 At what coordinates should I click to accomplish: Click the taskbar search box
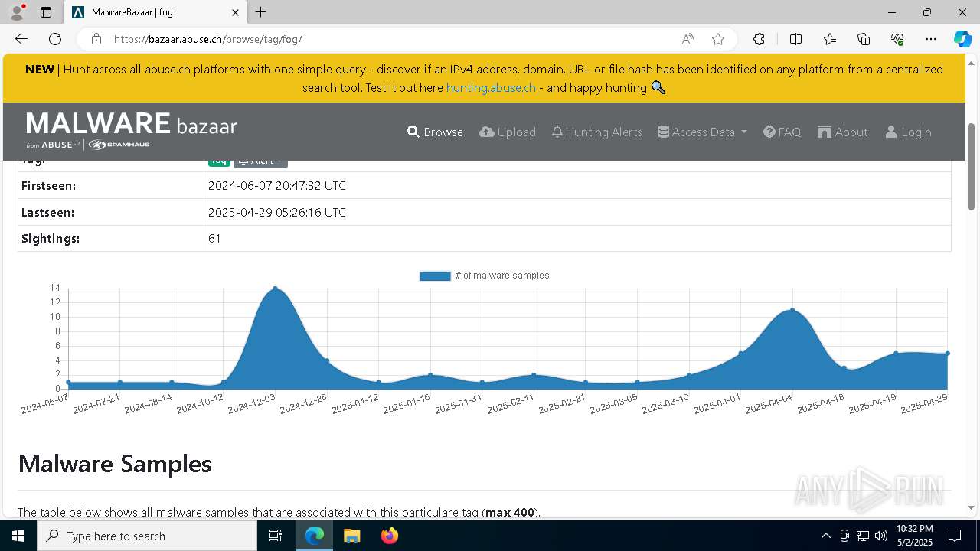(x=147, y=536)
